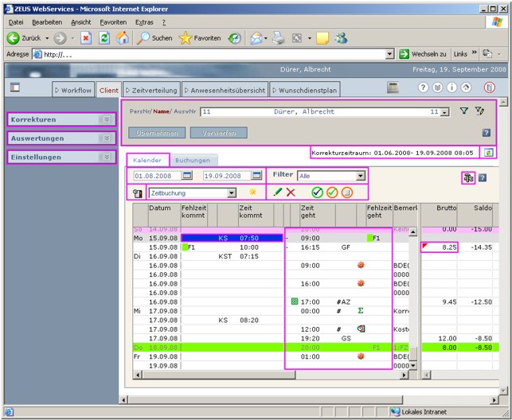The width and height of the screenshot is (512, 420).
Task: Open the Bearbeiten menu
Action: [47, 22]
